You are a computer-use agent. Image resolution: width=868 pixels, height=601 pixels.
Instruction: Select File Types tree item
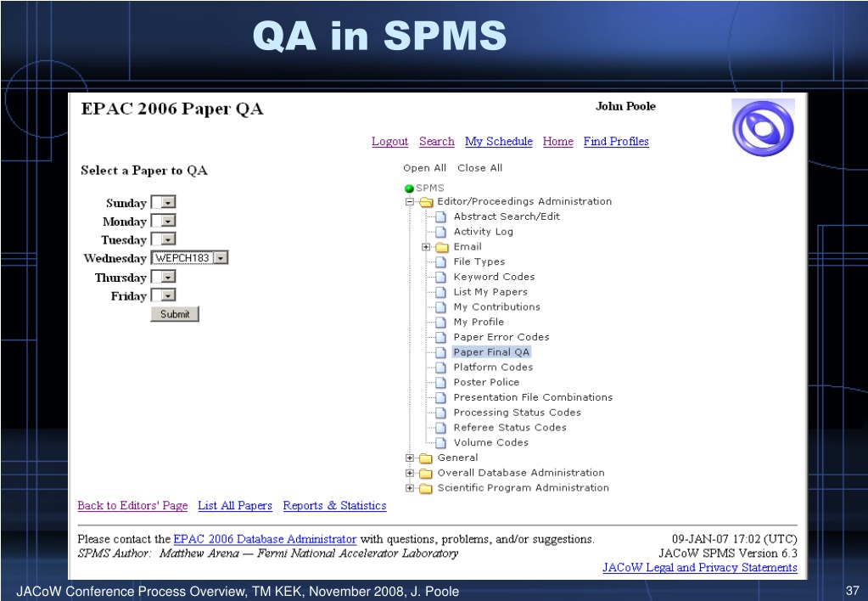click(479, 262)
